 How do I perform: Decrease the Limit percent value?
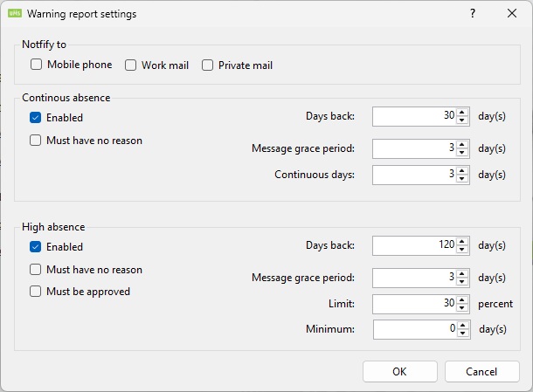click(463, 308)
